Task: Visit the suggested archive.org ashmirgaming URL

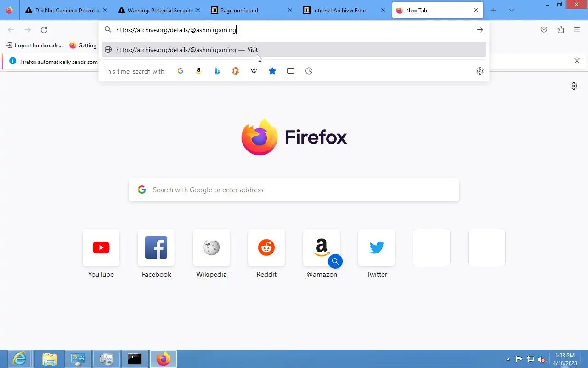Action: tap(294, 50)
